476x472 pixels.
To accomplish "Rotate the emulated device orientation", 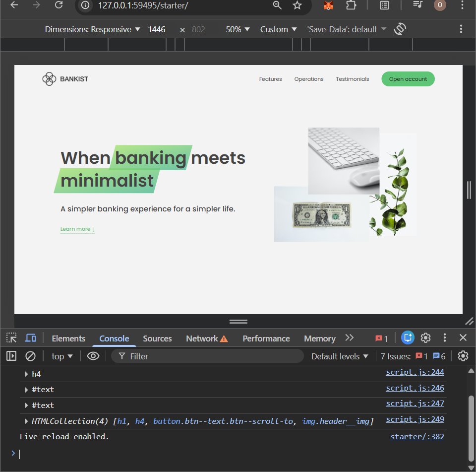I will tap(400, 29).
